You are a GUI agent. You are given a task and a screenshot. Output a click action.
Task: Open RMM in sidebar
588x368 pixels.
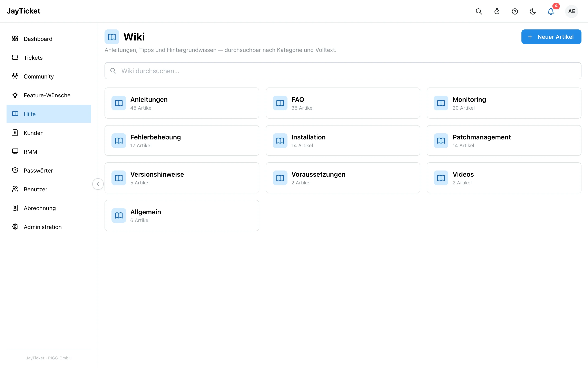click(x=49, y=152)
